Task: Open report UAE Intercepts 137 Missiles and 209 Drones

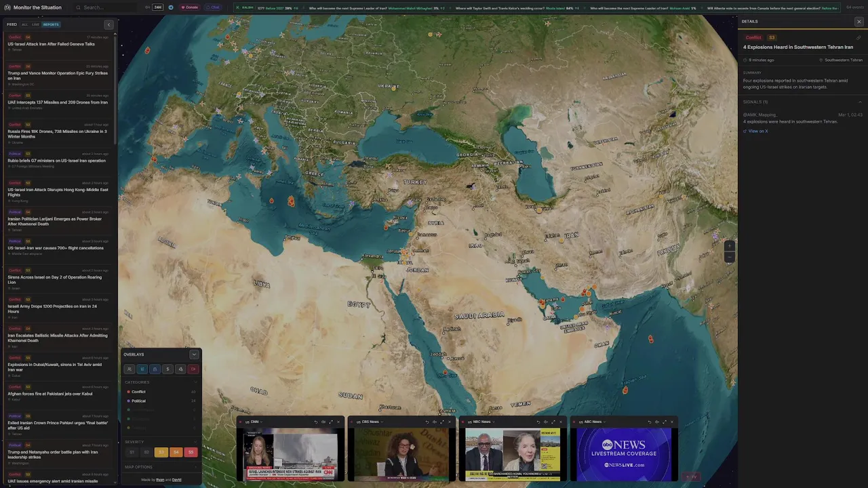Action: click(58, 102)
